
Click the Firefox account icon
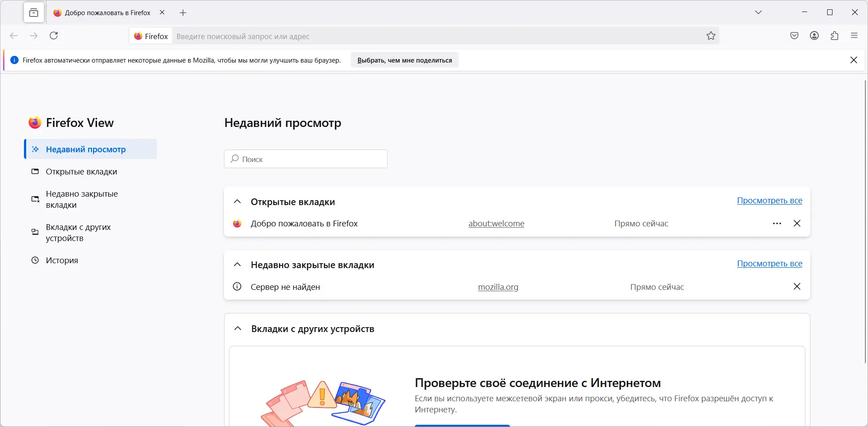click(x=814, y=36)
